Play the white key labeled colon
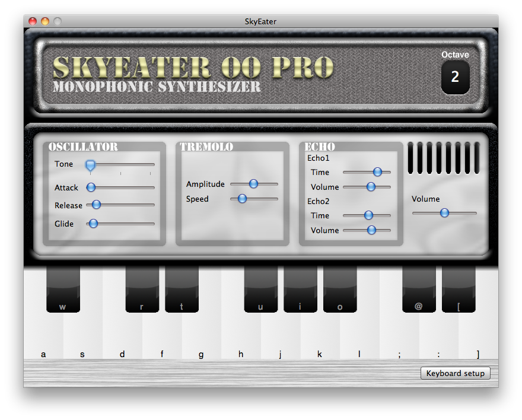The width and height of the screenshot is (522, 420). tap(439, 336)
